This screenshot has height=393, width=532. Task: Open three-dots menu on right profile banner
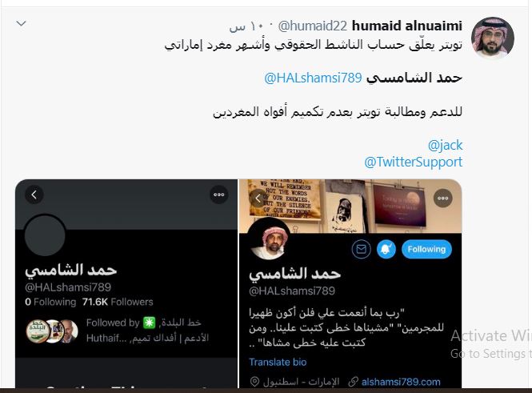[x=442, y=199]
